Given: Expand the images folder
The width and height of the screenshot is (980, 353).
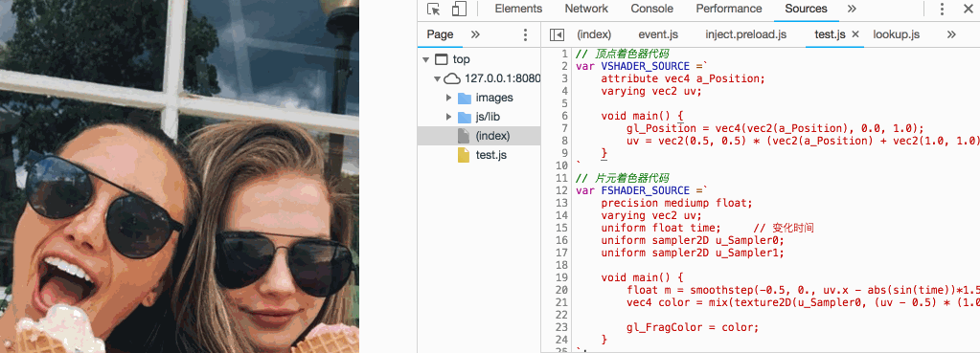Looking at the screenshot, I should tap(448, 98).
